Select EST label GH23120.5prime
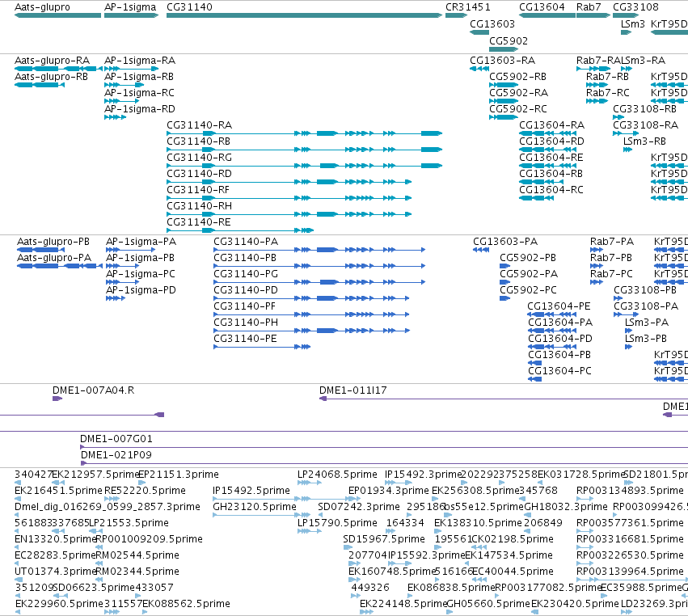The image size is (688, 616). 255,507
